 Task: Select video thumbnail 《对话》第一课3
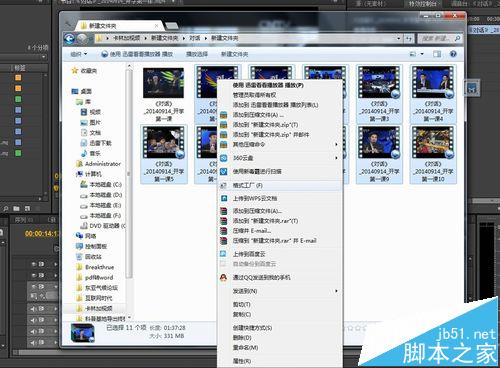[x=379, y=94]
